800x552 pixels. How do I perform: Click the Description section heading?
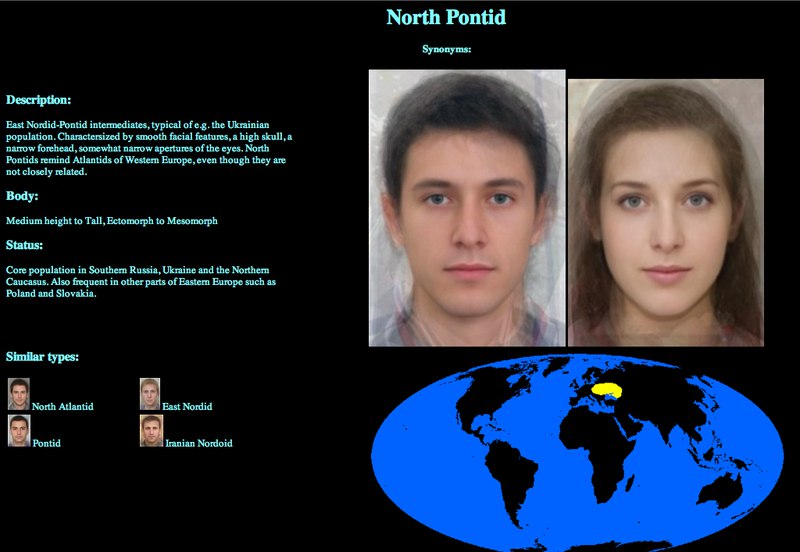coord(38,100)
